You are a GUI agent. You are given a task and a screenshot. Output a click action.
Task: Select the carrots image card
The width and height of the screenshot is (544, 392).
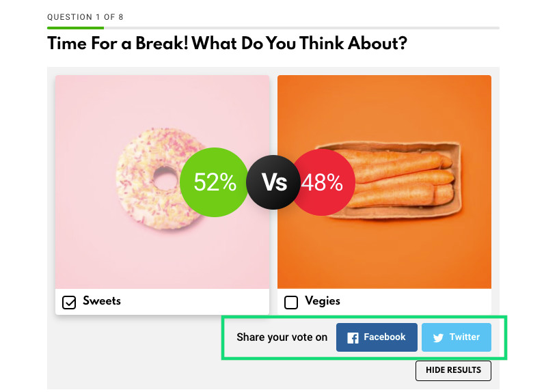click(384, 182)
